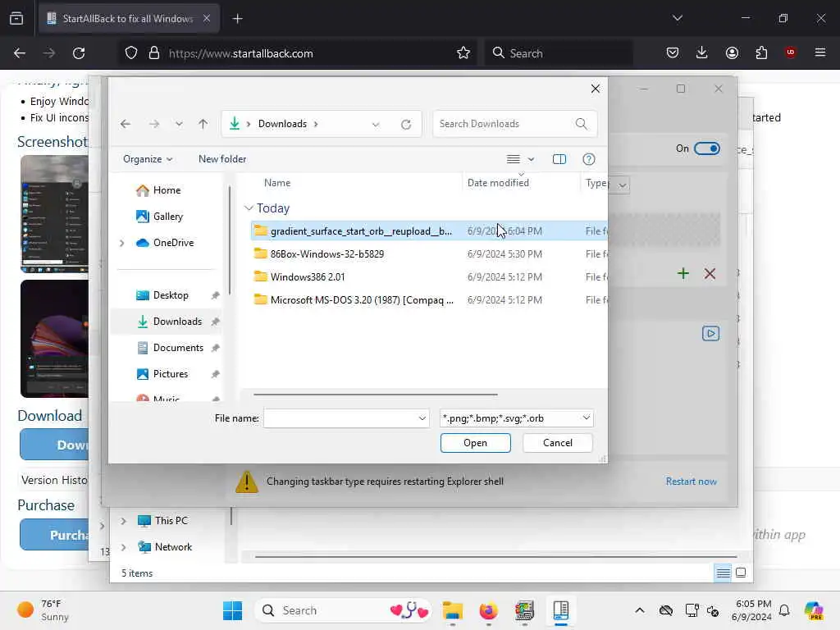This screenshot has height=630, width=840.
Task: Open File Explorer from taskbar
Action: 453,610
